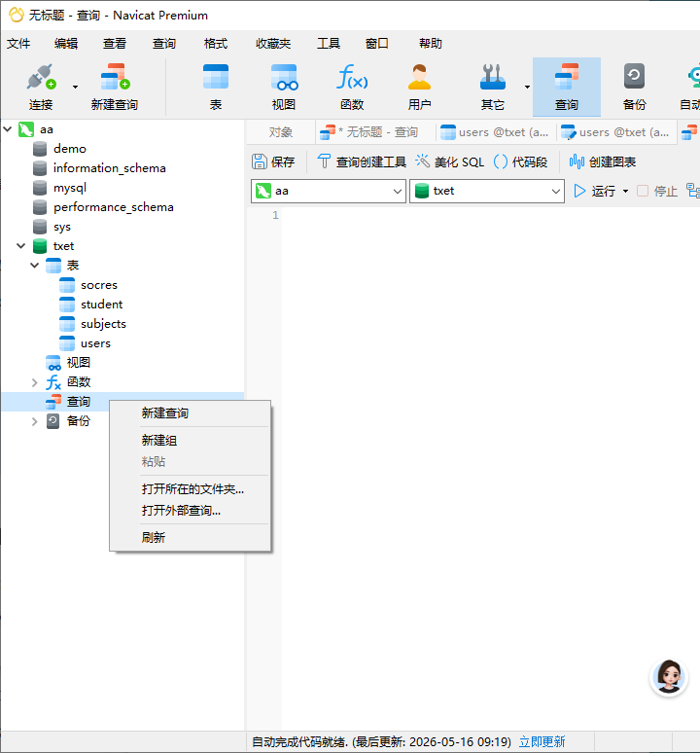Switch to the 无标题 - 查询 tab
The width and height of the screenshot is (700, 753).
(x=375, y=132)
